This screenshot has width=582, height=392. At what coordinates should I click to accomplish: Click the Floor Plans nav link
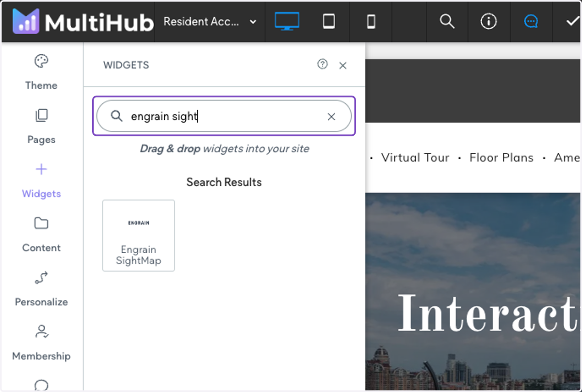(501, 158)
